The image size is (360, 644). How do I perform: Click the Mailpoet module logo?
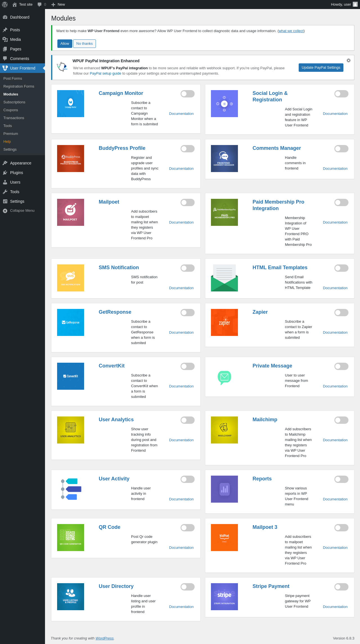[71, 212]
